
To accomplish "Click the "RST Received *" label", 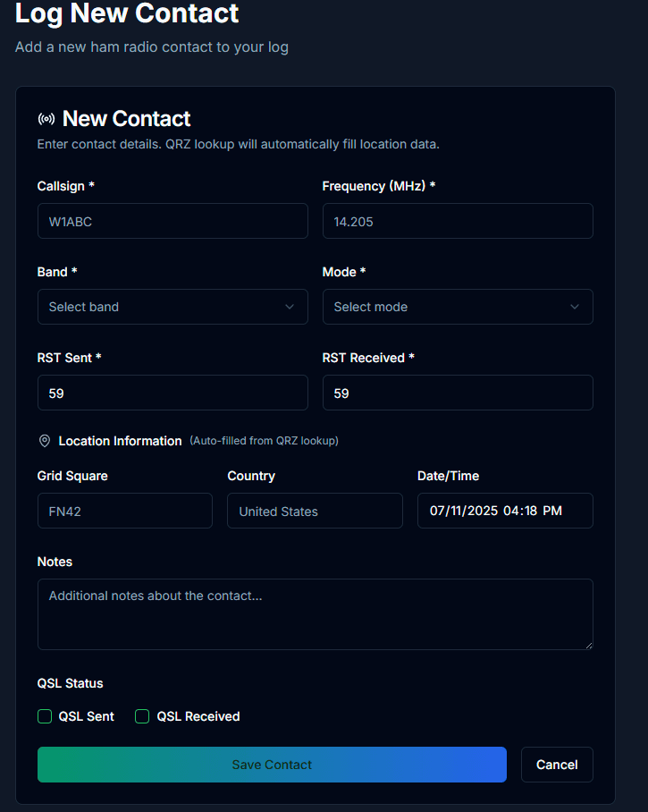I will (368, 358).
